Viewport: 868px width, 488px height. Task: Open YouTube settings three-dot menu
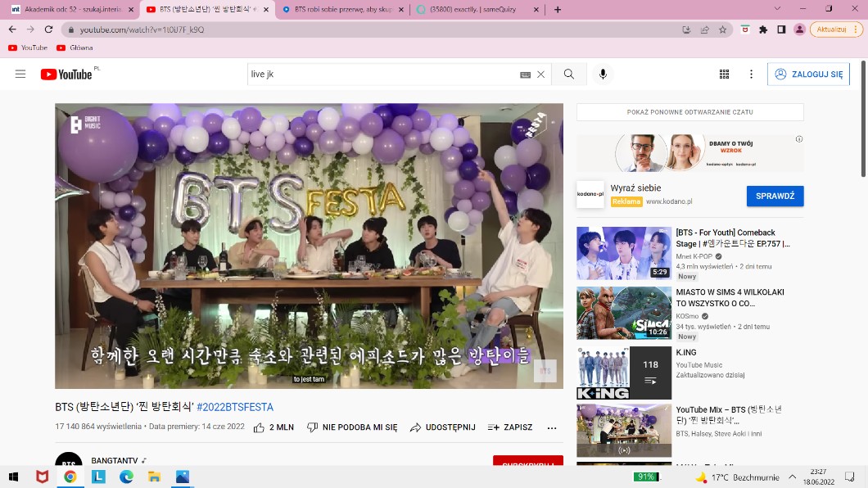point(751,75)
